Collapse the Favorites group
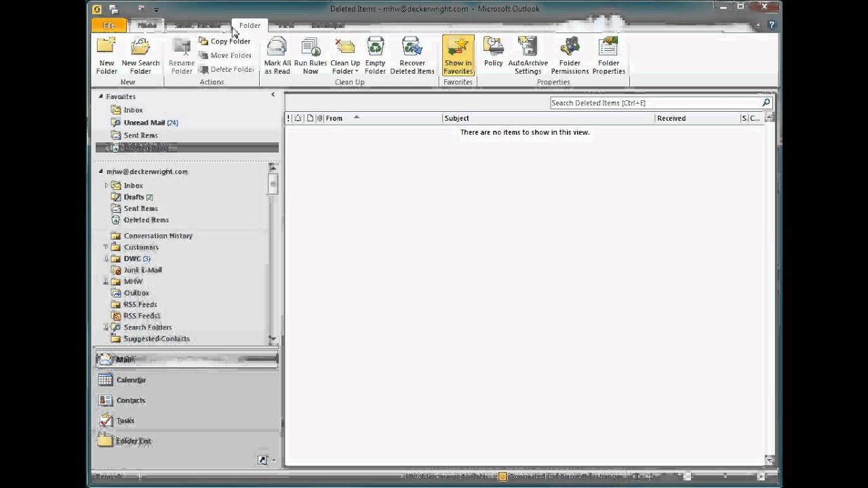The height and width of the screenshot is (488, 868). [x=101, y=96]
